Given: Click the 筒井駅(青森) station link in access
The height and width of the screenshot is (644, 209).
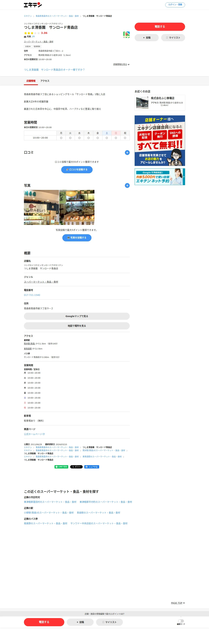Looking at the screenshot, I should click(29, 343).
